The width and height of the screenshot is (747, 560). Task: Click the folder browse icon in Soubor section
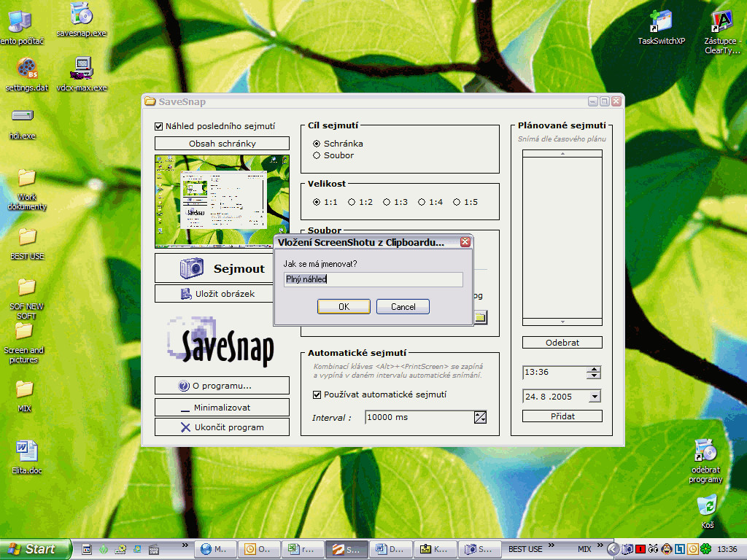480,317
